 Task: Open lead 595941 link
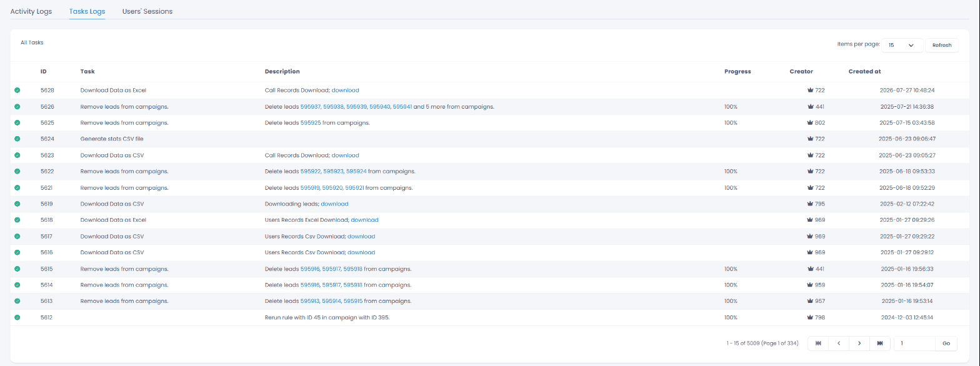[x=402, y=107]
